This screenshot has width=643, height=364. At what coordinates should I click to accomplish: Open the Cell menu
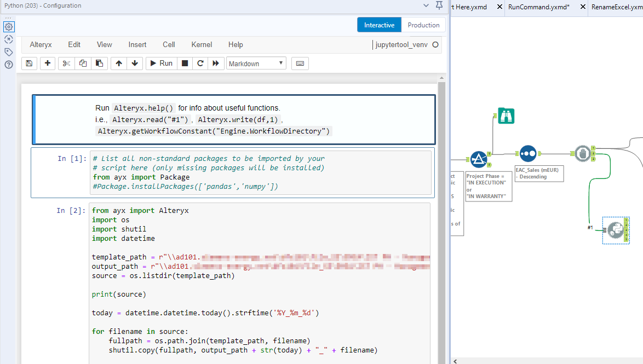pyautogui.click(x=169, y=45)
